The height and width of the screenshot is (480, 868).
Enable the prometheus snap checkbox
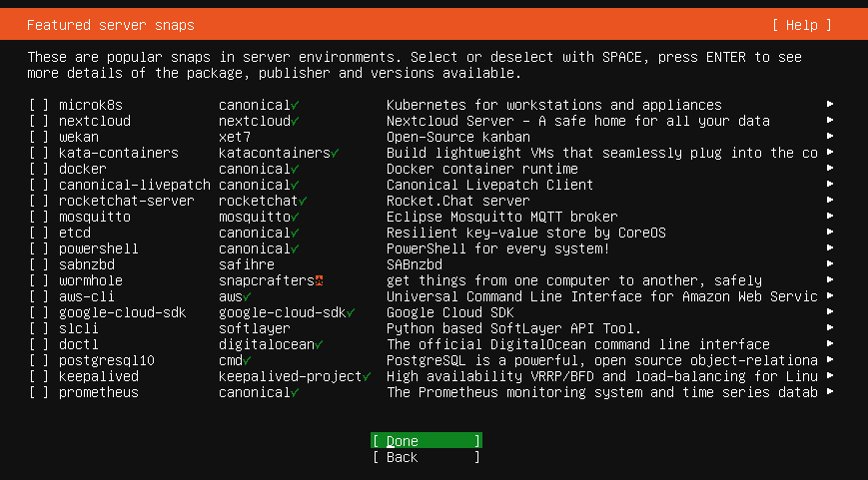(39, 392)
